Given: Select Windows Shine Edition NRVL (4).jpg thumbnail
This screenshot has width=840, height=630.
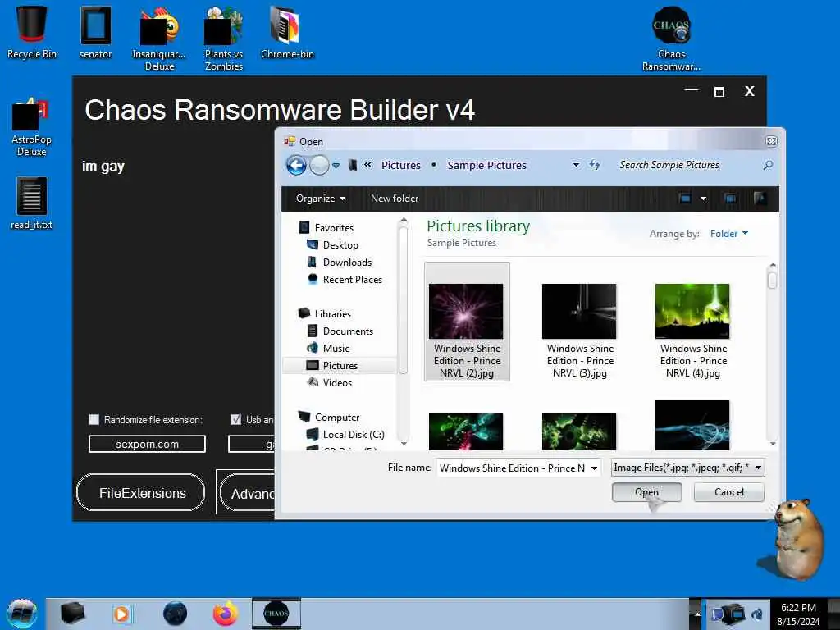Looking at the screenshot, I should point(693,331).
